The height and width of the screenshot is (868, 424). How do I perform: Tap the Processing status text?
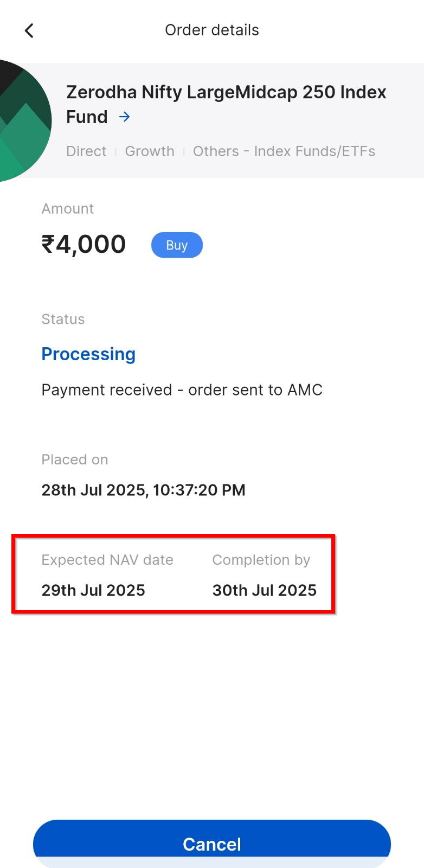click(x=88, y=354)
